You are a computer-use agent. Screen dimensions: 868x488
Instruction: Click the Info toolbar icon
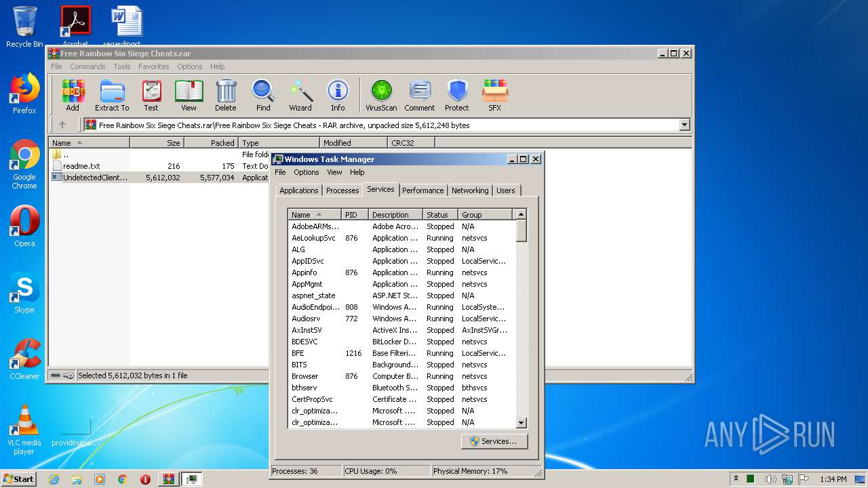338,95
